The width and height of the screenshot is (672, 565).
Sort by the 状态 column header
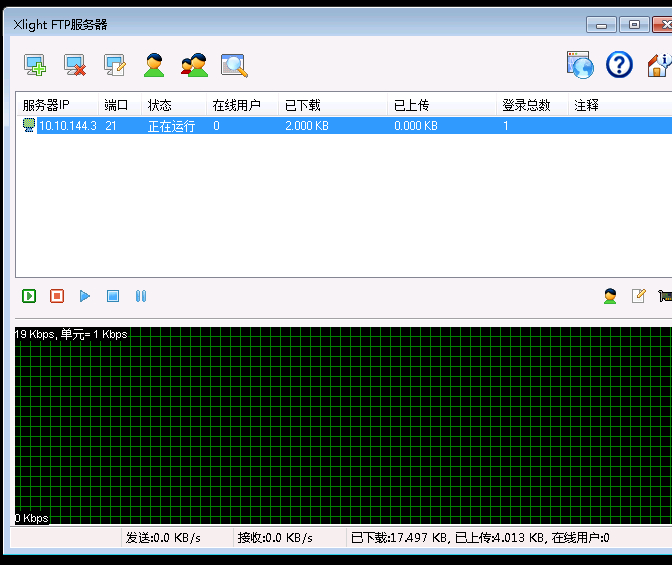pos(160,105)
